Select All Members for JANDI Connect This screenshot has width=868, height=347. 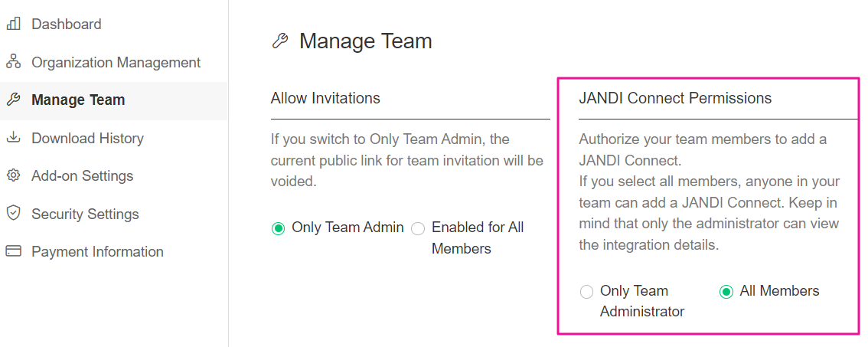726,292
